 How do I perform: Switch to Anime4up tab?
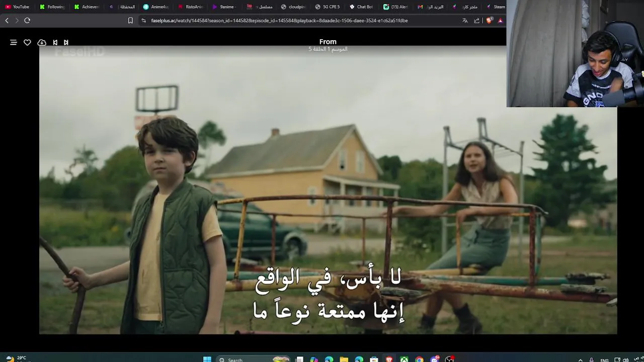pos(156,7)
